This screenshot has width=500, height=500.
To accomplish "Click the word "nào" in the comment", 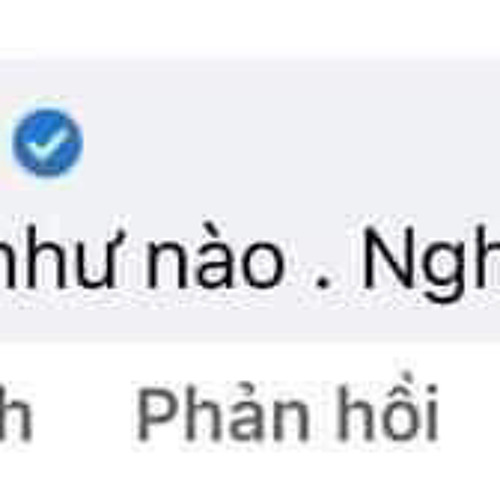I will (213, 257).
